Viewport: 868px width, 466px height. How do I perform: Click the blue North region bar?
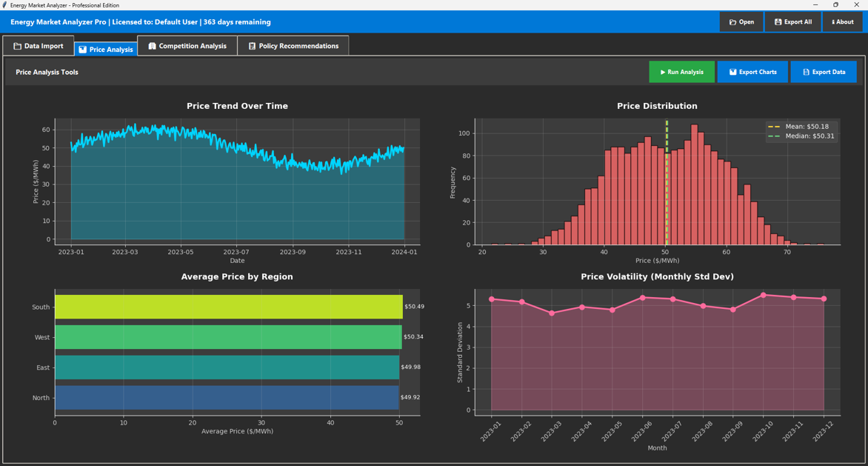tap(227, 398)
